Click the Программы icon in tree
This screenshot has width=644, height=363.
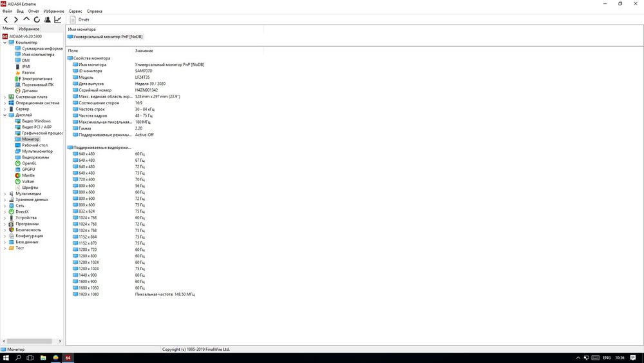point(12,224)
